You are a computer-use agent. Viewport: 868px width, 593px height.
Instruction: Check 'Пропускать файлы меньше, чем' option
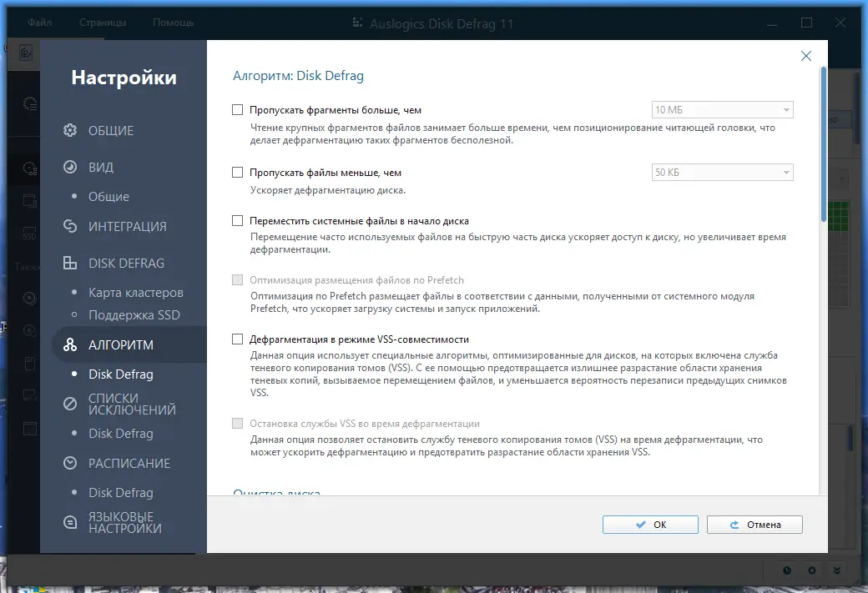tap(238, 173)
